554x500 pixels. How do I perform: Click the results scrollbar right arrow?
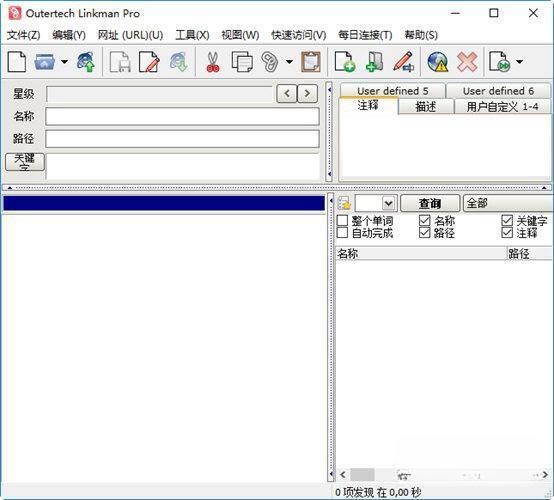point(545,475)
